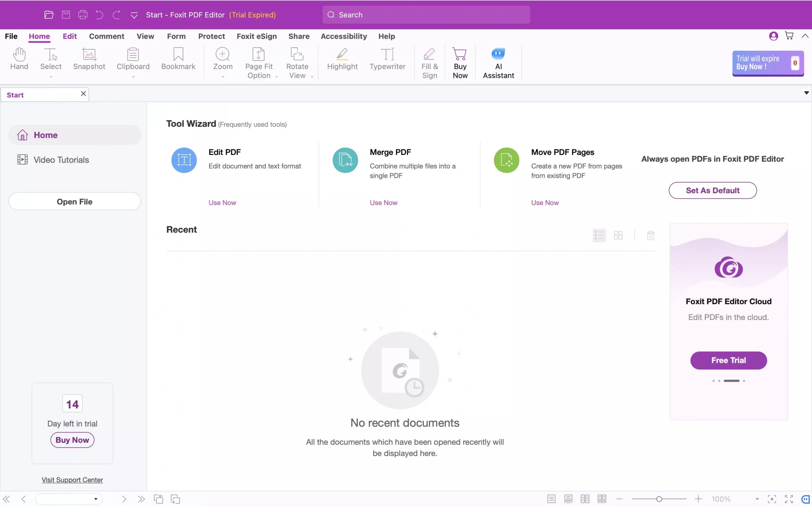Click Edit tab in ribbon
The width and height of the screenshot is (812, 507).
tap(69, 36)
